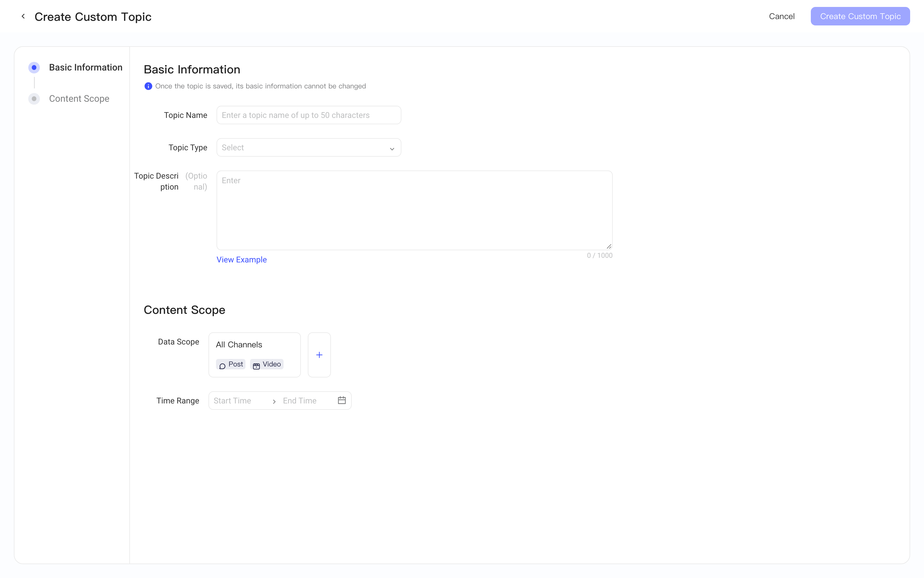Click inside the Topic Description textarea

(414, 210)
